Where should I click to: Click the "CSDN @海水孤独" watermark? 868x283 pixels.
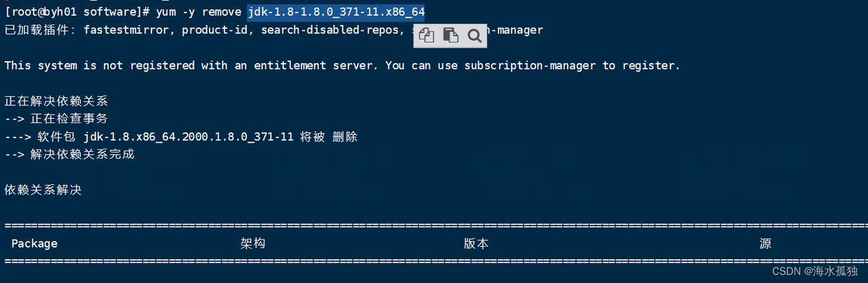815,271
